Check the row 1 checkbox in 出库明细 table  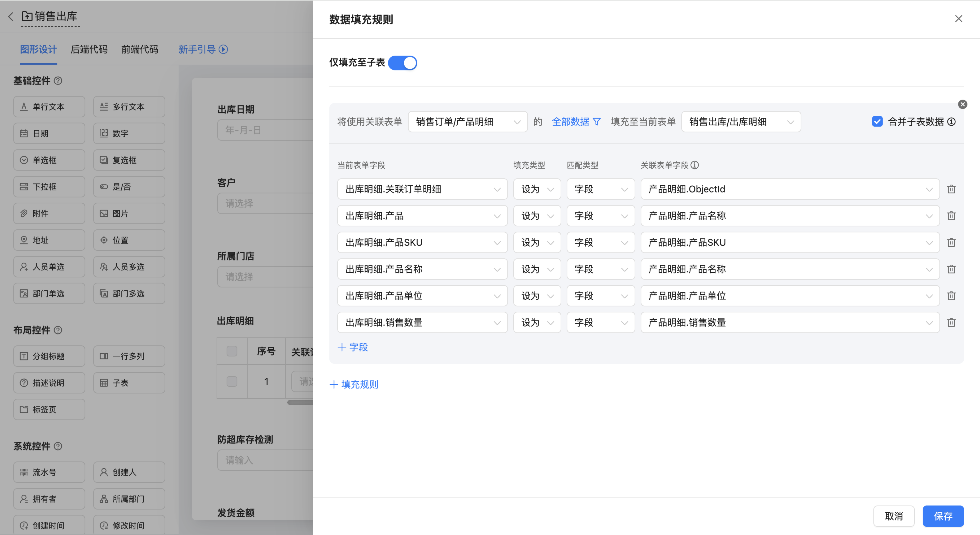232,381
